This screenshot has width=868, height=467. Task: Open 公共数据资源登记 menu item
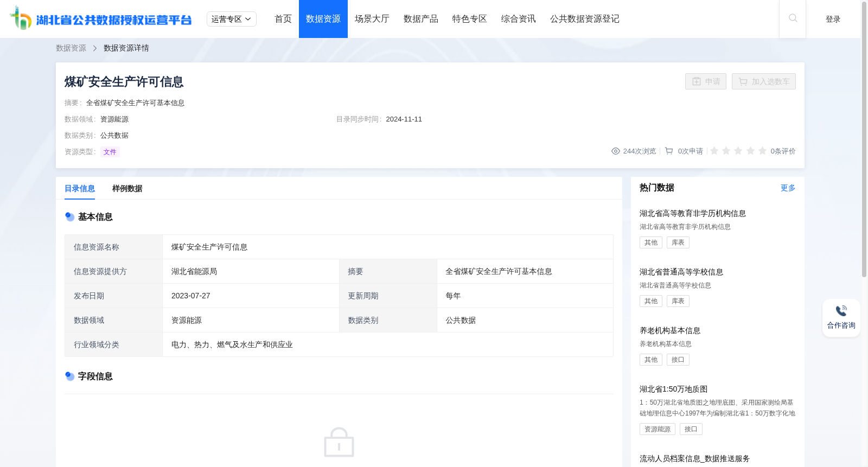585,19
